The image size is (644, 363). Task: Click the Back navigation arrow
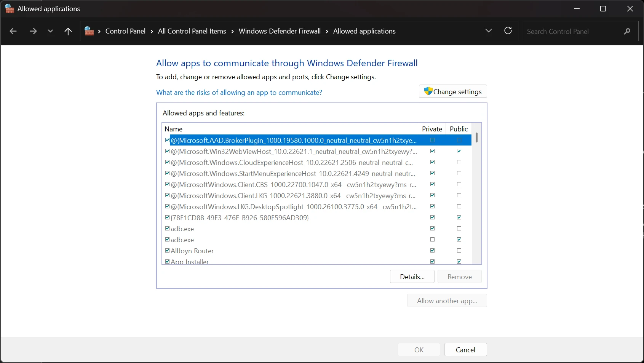(13, 31)
